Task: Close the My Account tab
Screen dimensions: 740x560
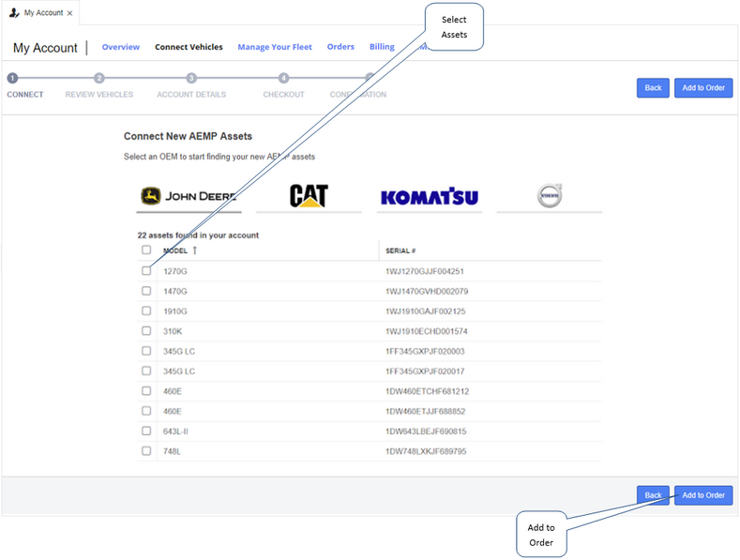Action: 69,13
